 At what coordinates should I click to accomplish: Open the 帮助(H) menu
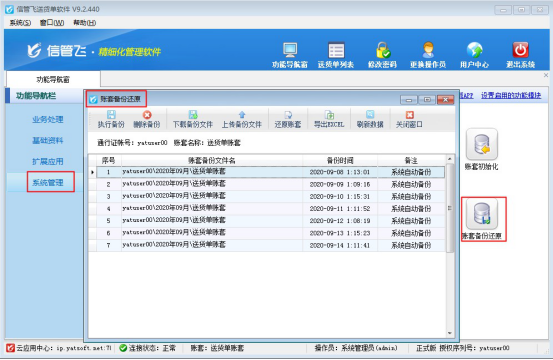click(x=84, y=23)
